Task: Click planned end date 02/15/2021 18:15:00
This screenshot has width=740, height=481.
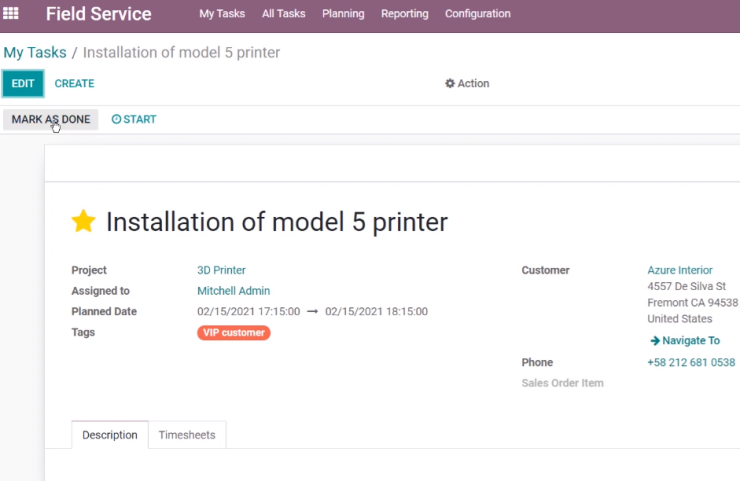Action: click(x=377, y=312)
